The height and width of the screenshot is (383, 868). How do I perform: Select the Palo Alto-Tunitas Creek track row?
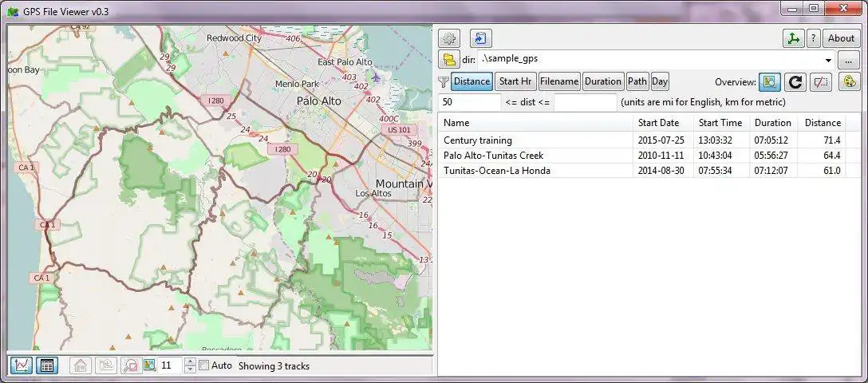point(641,156)
